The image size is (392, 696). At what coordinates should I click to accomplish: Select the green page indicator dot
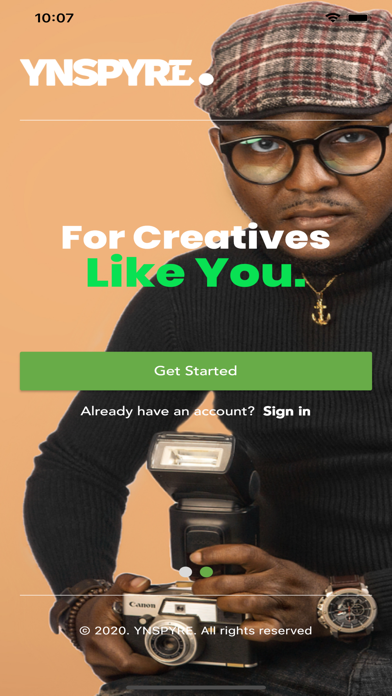(206, 572)
